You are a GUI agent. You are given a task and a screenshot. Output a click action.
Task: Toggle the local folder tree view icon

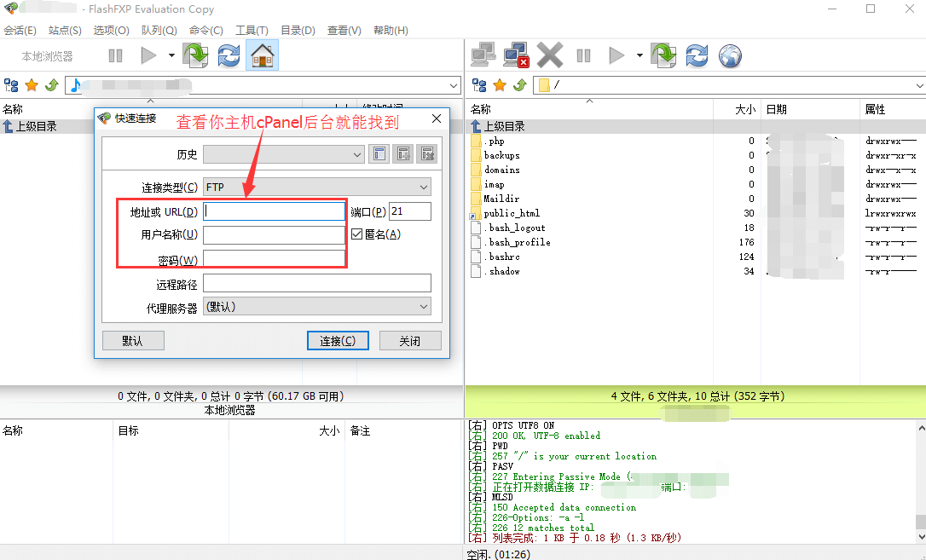12,84
